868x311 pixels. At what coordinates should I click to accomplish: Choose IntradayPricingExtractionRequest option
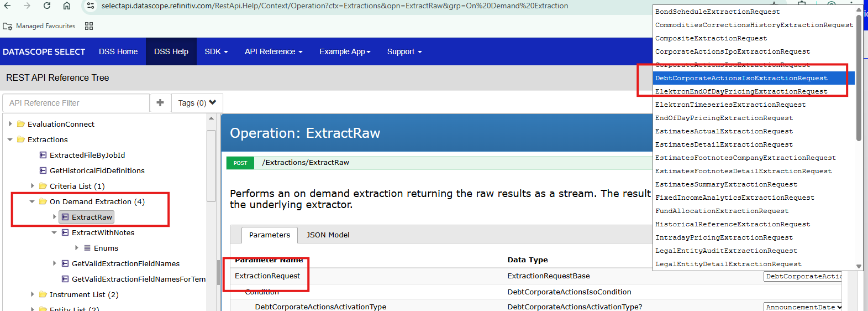point(754,237)
